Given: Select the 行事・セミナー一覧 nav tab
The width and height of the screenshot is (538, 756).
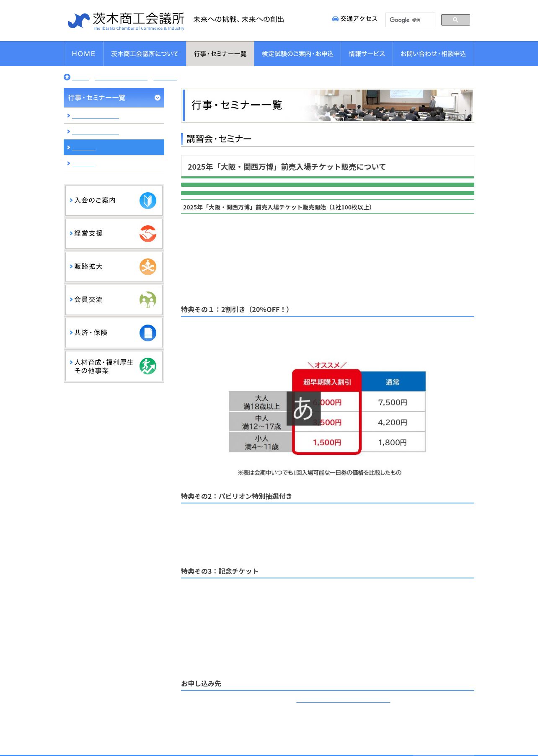Looking at the screenshot, I should pyautogui.click(x=220, y=54).
